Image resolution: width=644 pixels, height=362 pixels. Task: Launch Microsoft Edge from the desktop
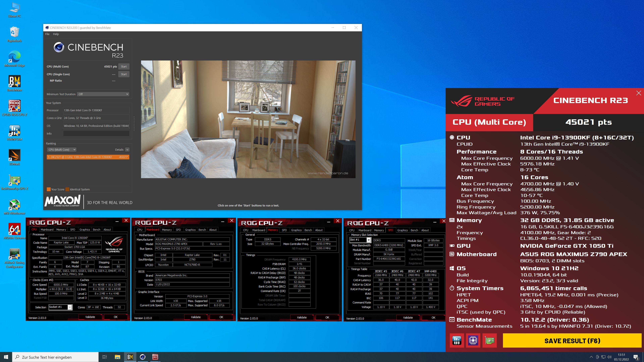pyautogui.click(x=14, y=59)
